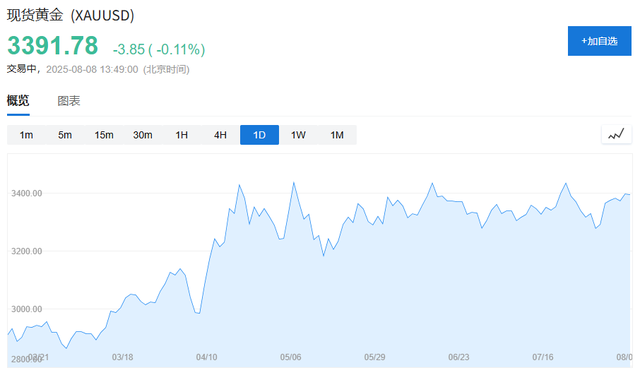Click the line chart type icon
640x375 pixels.
[x=616, y=135]
